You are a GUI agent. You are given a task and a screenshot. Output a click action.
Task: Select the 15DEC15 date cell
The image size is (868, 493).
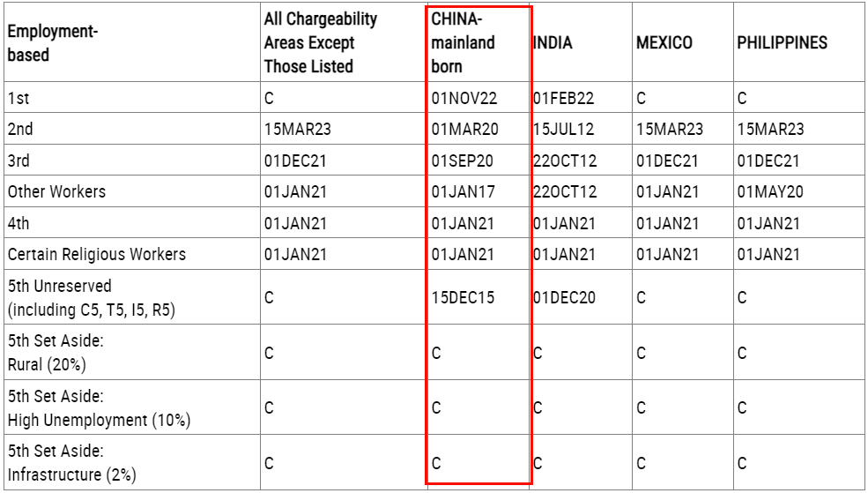[x=464, y=297]
